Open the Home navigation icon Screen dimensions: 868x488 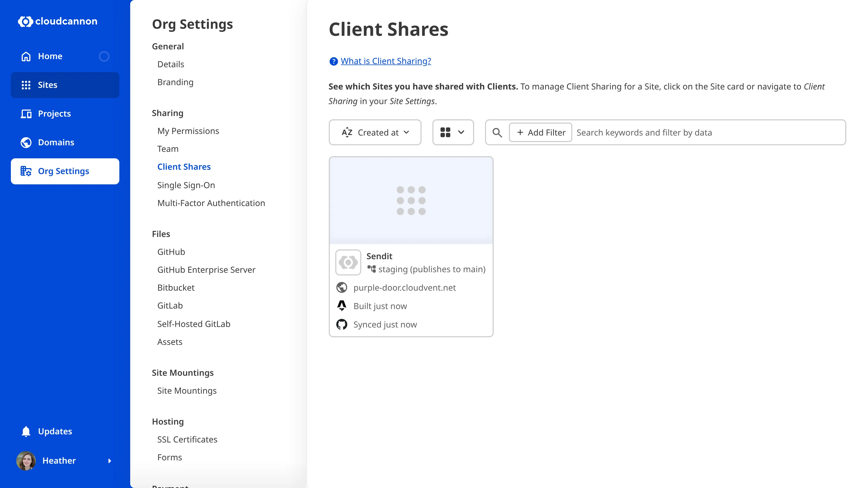(26, 56)
